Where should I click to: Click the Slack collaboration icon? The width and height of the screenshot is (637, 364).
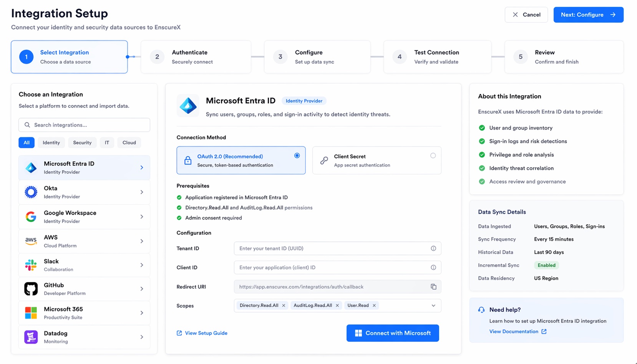coord(31,265)
